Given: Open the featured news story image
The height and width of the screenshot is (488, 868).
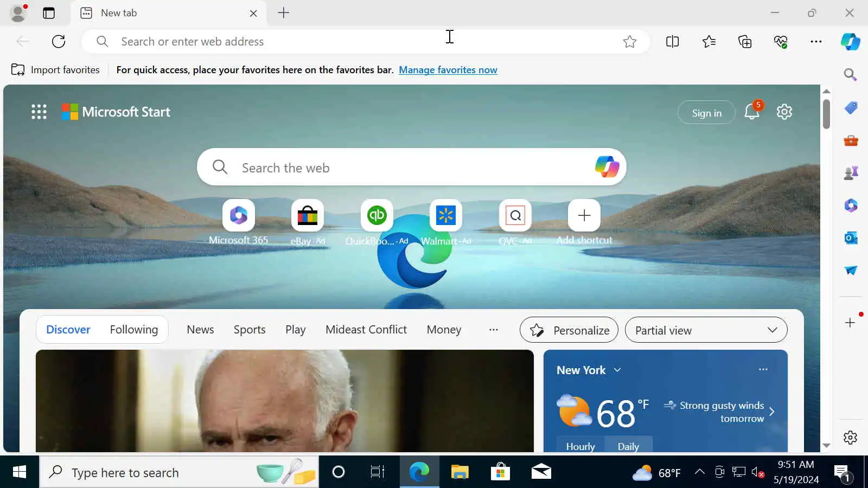Looking at the screenshot, I should [285, 401].
